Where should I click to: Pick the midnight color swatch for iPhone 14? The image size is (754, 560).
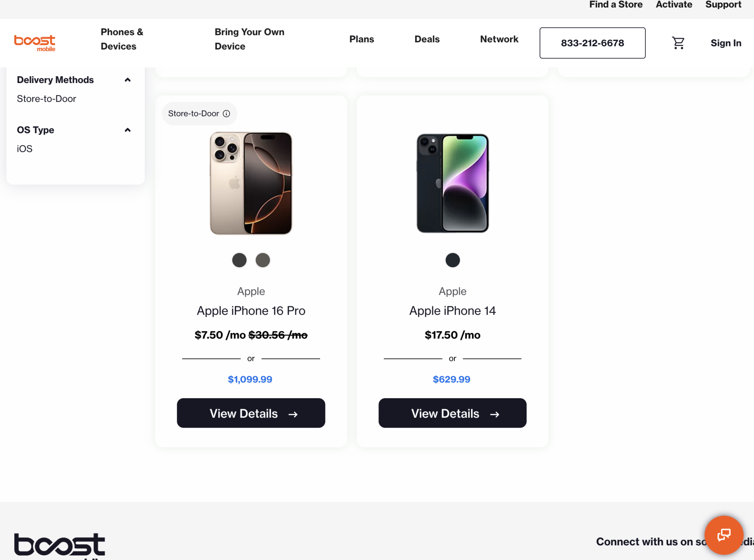tap(452, 260)
